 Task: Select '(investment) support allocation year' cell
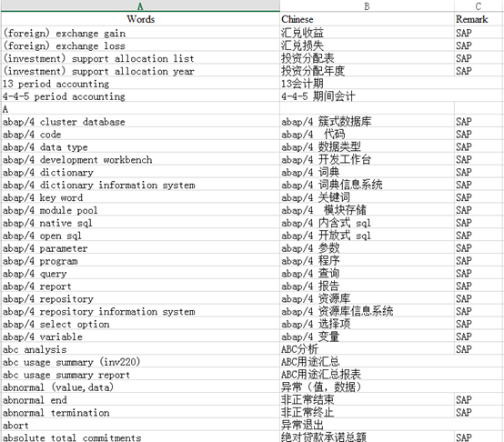click(x=140, y=71)
